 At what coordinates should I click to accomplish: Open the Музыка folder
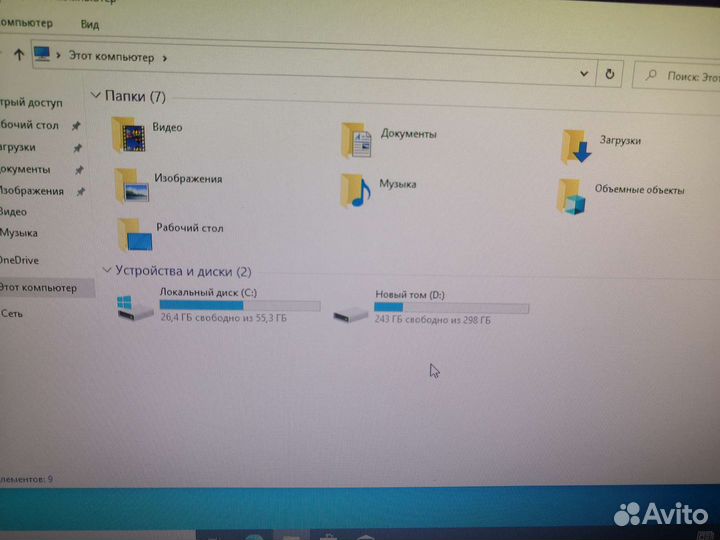[355, 189]
